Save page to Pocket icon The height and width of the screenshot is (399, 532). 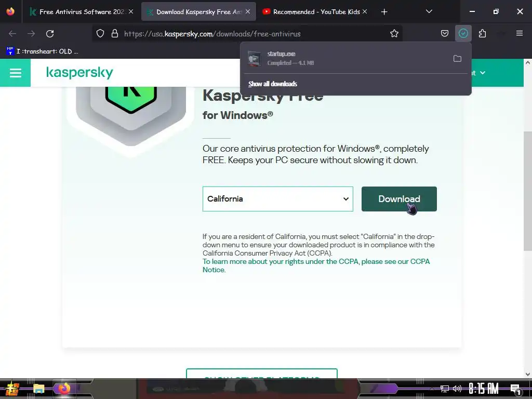tap(445, 34)
